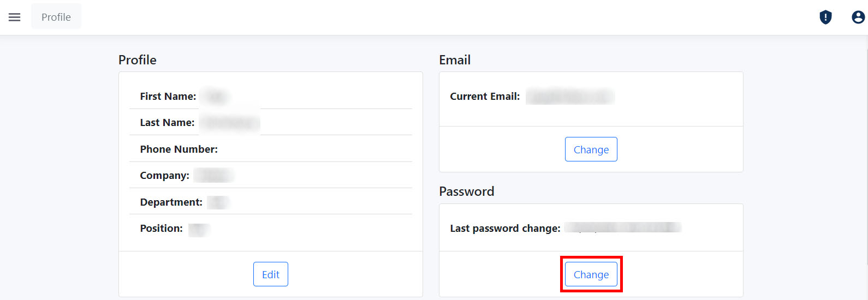
Task: Select the First Name label
Action: [168, 96]
